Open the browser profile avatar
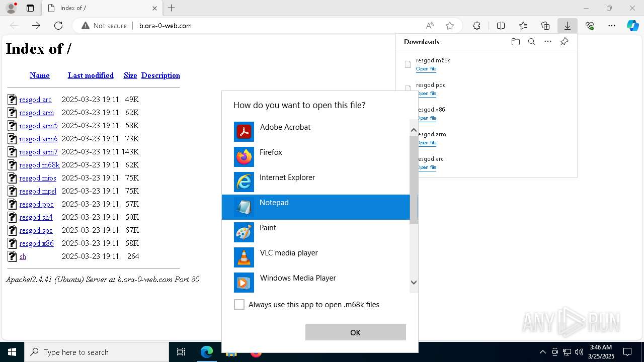Viewport: 644px width, 362px height. [11, 8]
